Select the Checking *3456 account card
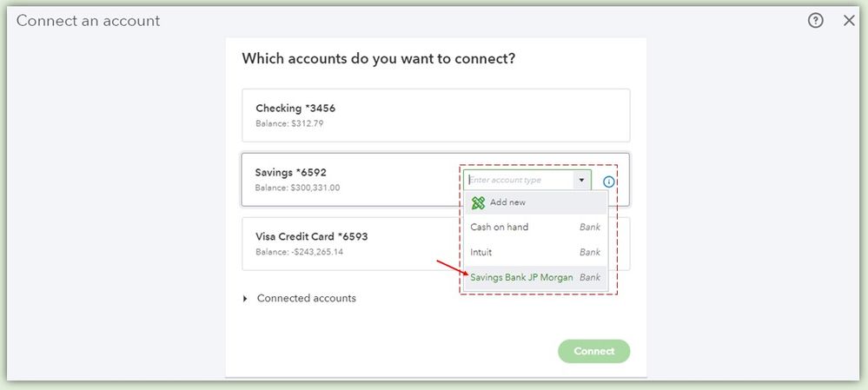 434,115
